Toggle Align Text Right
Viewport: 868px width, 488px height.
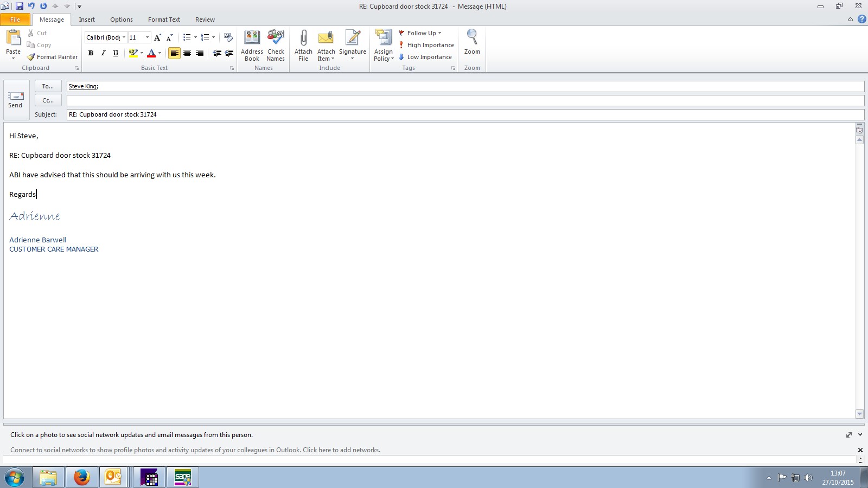tap(200, 53)
